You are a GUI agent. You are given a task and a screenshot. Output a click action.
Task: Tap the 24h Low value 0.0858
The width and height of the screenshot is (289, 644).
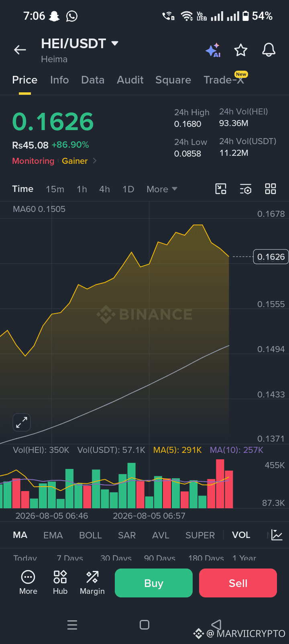point(187,153)
